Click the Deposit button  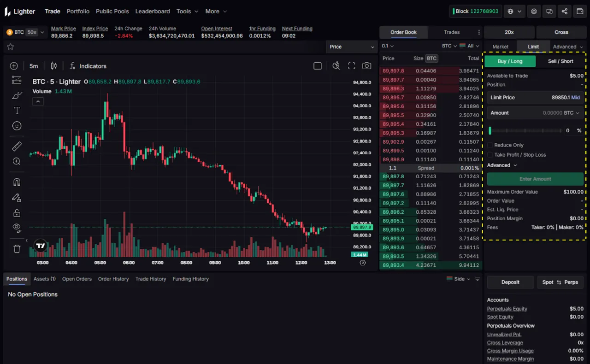tap(510, 282)
